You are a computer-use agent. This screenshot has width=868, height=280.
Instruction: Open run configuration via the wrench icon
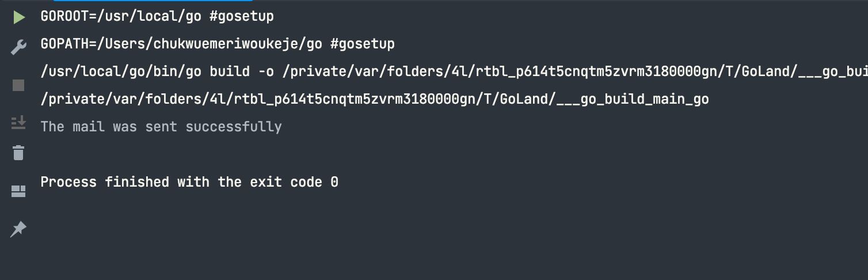click(19, 47)
